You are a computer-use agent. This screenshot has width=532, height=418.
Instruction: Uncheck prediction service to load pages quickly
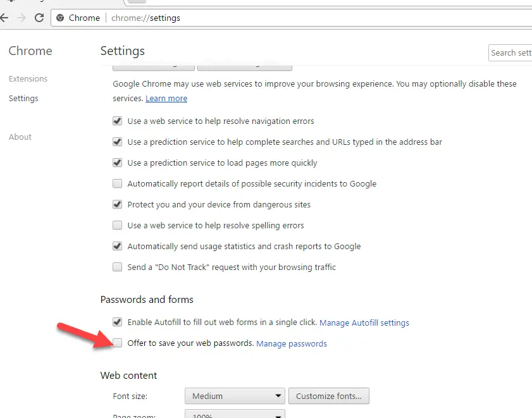[x=118, y=163]
